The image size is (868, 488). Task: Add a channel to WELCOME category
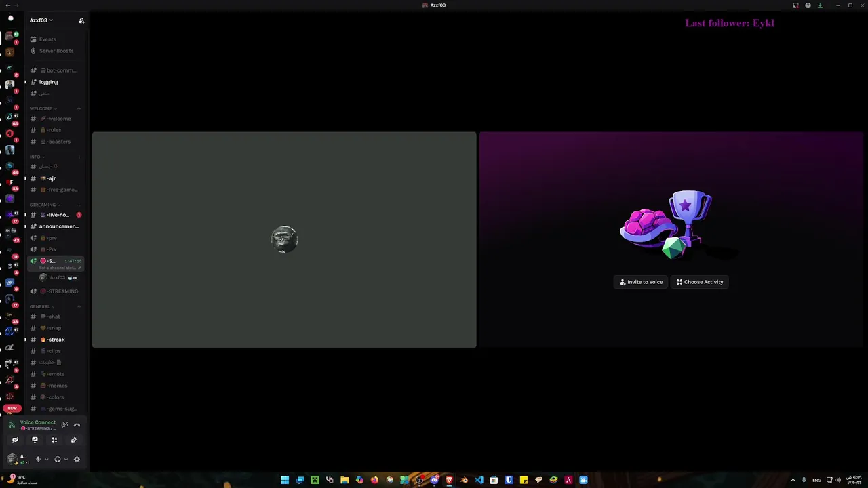pyautogui.click(x=79, y=108)
